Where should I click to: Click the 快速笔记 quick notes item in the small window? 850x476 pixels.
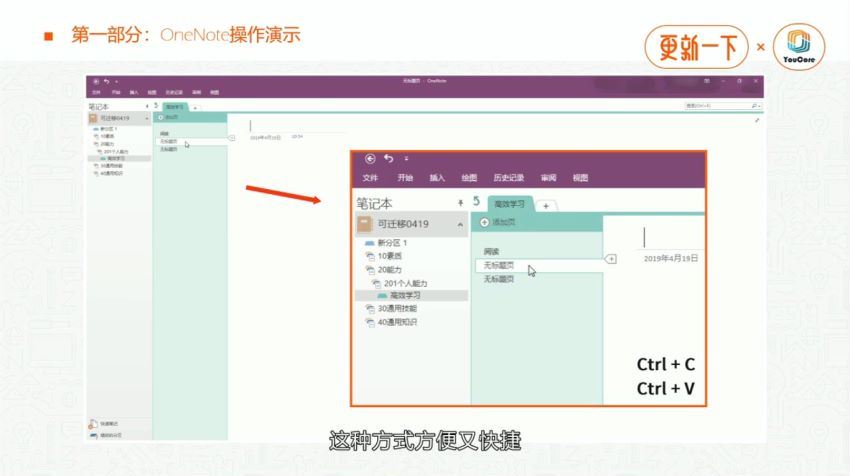click(104, 423)
